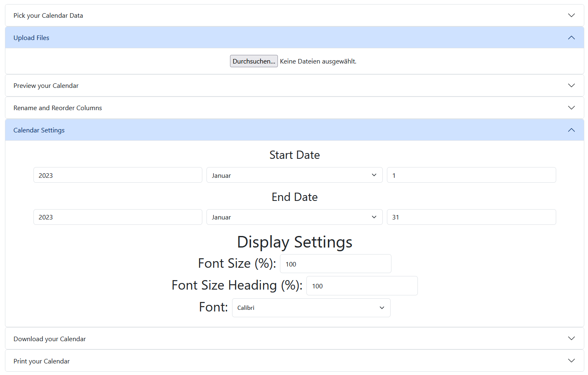Open the Print your Calendar section
Viewport: 588px width, 375px height.
point(294,361)
